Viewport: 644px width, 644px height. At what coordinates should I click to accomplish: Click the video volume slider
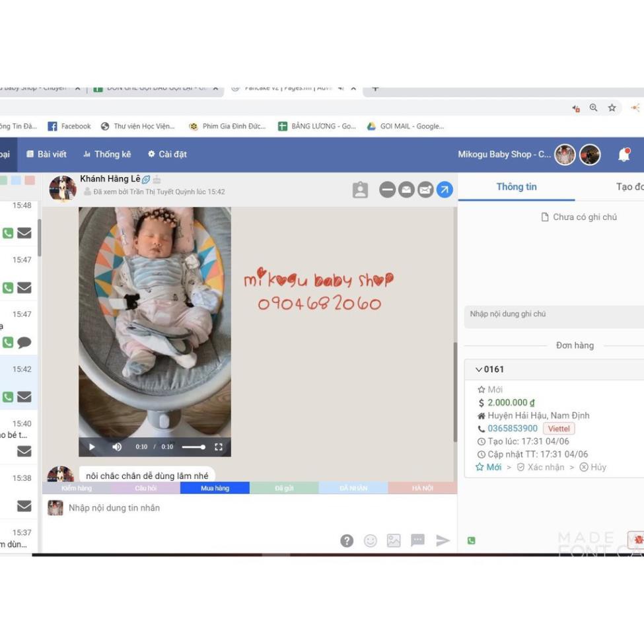click(x=194, y=447)
